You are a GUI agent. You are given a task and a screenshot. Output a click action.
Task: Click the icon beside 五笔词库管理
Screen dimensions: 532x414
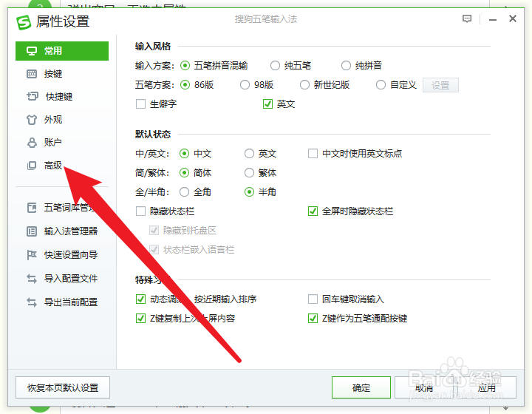(32, 208)
